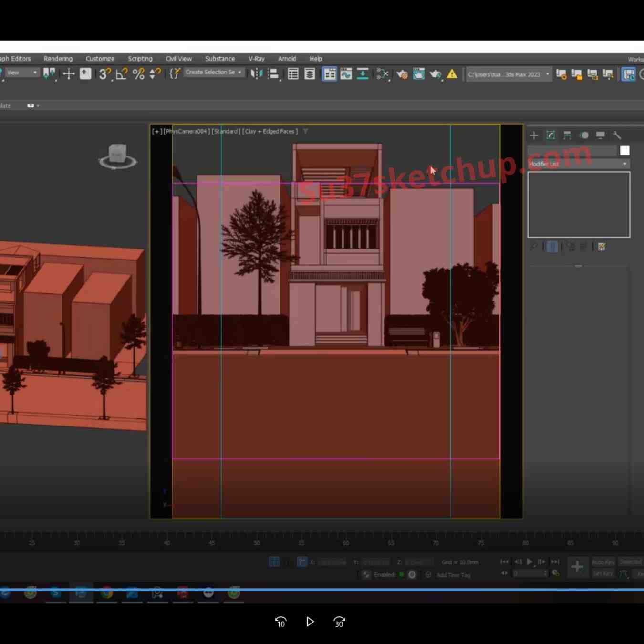This screenshot has width=644, height=644.
Task: Click the object name field
Action: [x=572, y=151]
